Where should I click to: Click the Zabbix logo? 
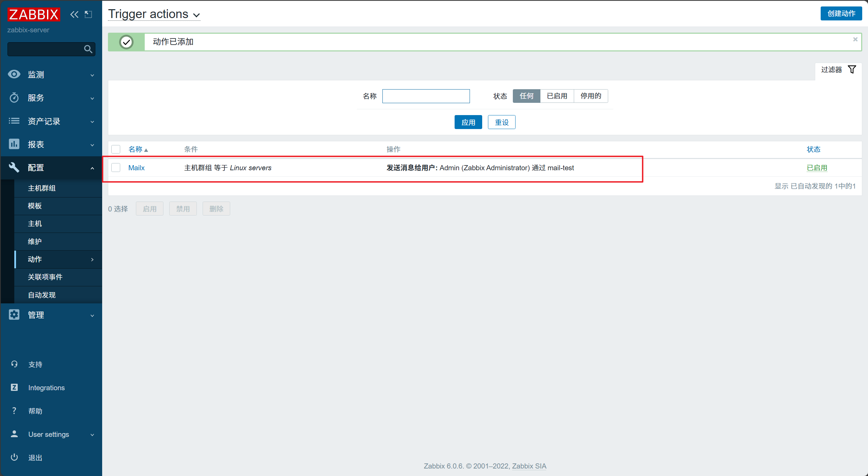pyautogui.click(x=34, y=14)
